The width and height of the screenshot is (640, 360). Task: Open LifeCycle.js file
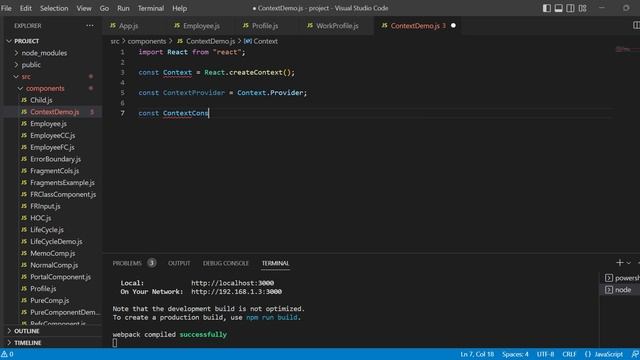click(47, 230)
